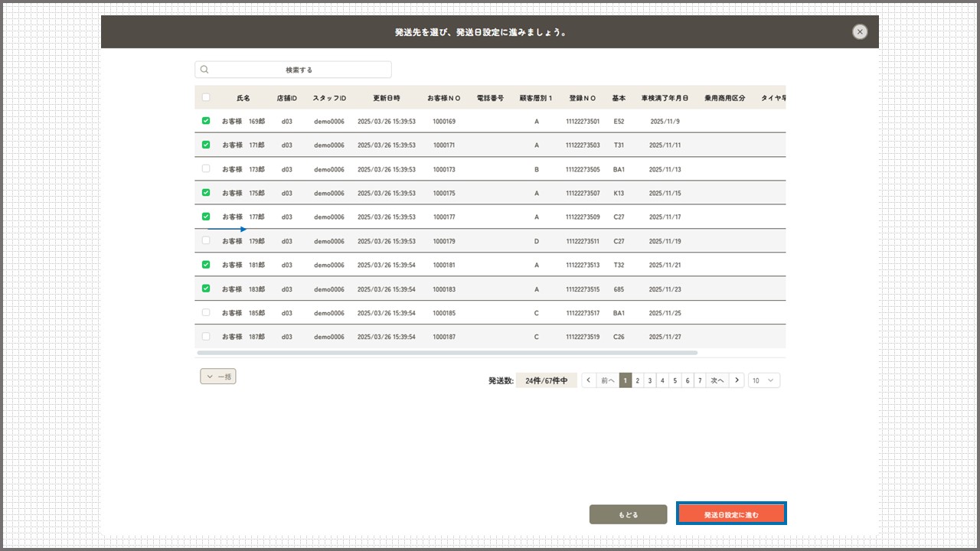Click the 更新日時 column header
Viewport: 980px width, 551px height.
[x=387, y=98]
